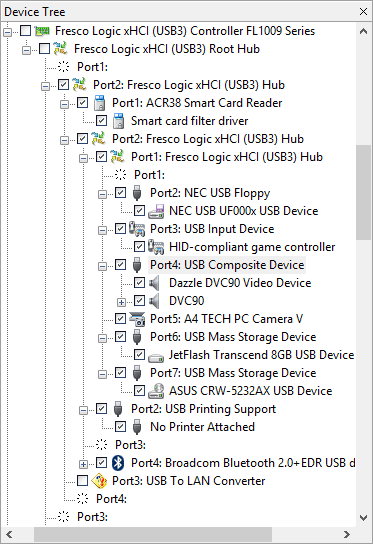Collapse the Port2 NEC USB Floppy node
373x544 pixels.
[102, 194]
